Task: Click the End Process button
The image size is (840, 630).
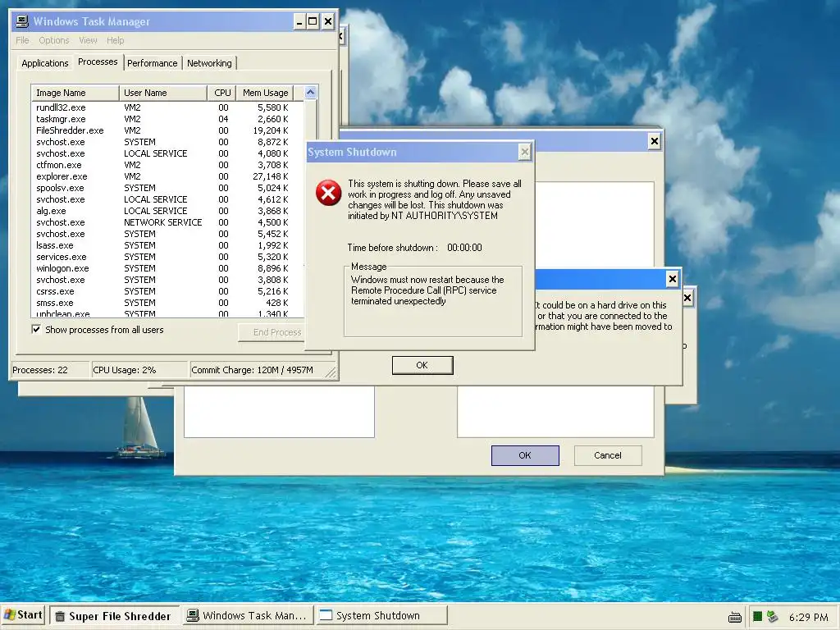Action: click(x=272, y=332)
